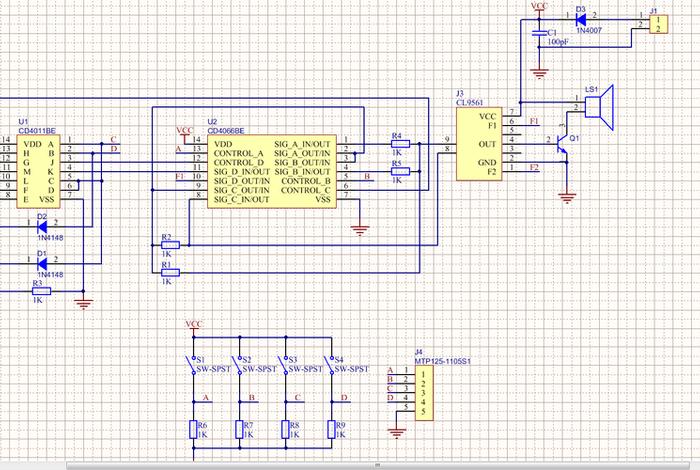Click net label A at J4 pin 1
The height and width of the screenshot is (470, 700).
(x=390, y=370)
